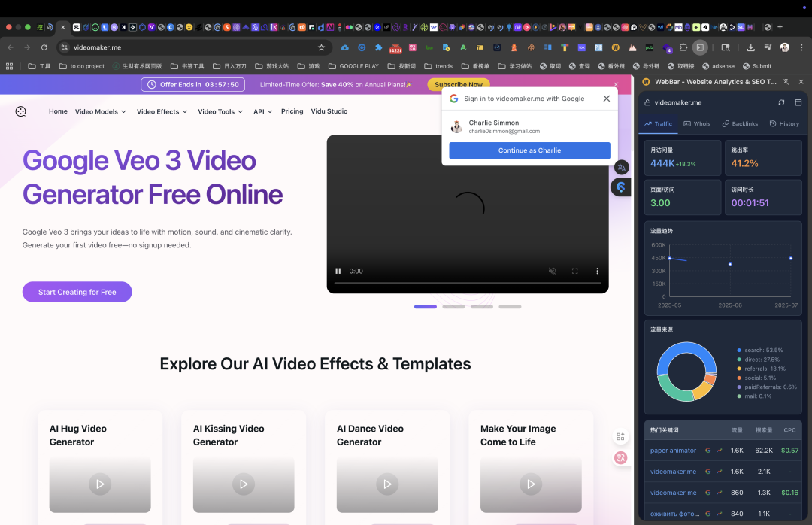
Task: Click Google icon beside paper animator
Action: pos(708,451)
